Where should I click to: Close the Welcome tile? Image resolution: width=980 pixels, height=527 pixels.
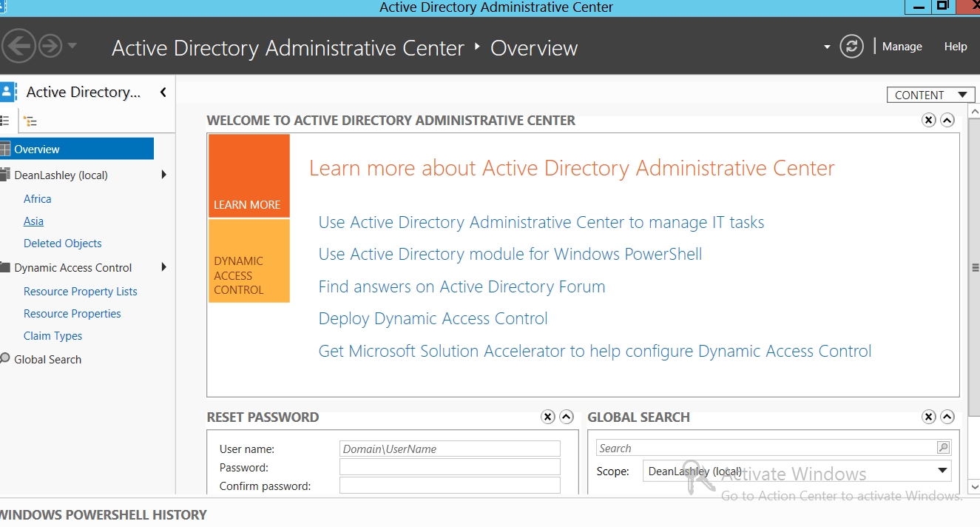pos(928,120)
